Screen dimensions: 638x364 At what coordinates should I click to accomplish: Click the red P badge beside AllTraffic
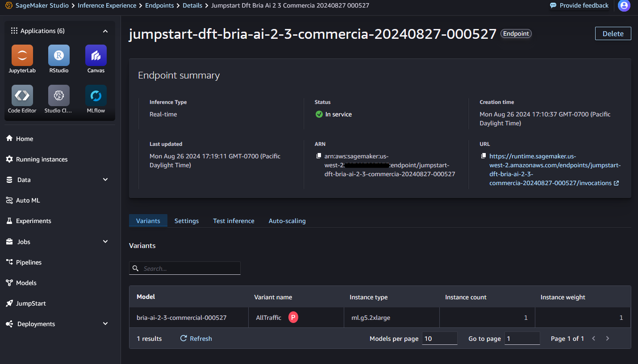(x=293, y=317)
